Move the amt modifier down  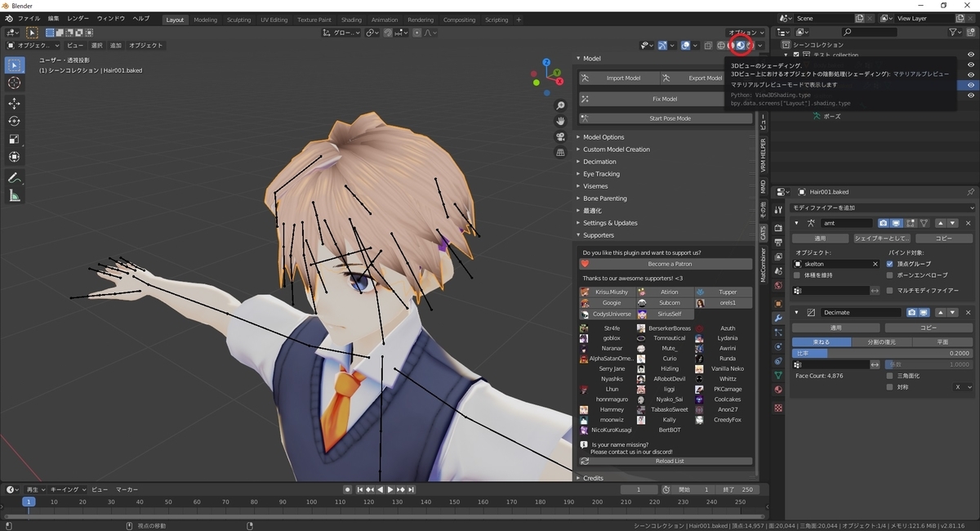(x=954, y=223)
